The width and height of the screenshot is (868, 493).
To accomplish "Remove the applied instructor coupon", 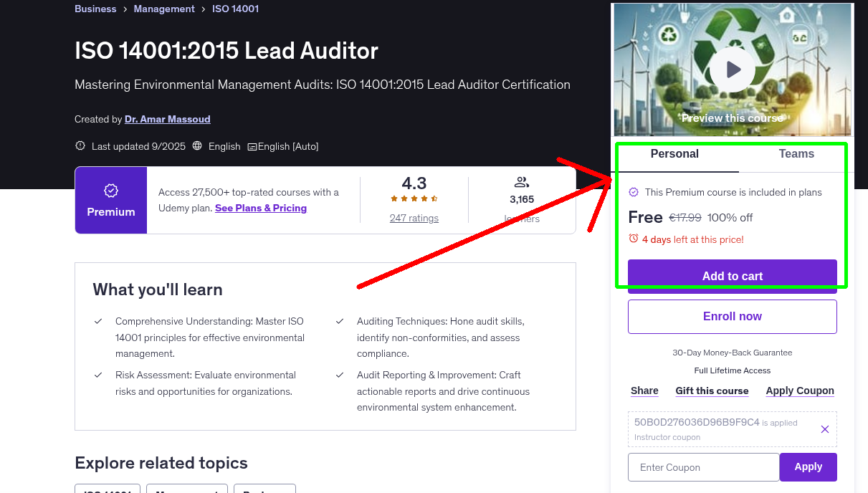I will 824,429.
